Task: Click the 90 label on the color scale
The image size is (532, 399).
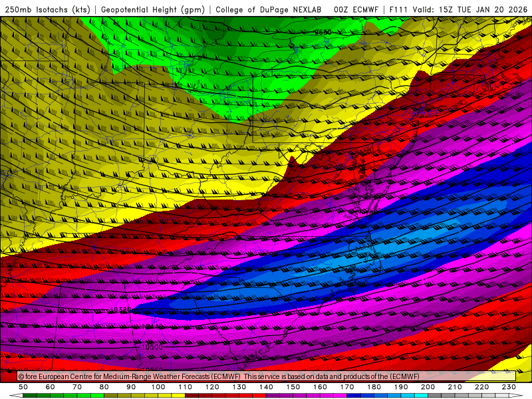Action: coord(131,387)
